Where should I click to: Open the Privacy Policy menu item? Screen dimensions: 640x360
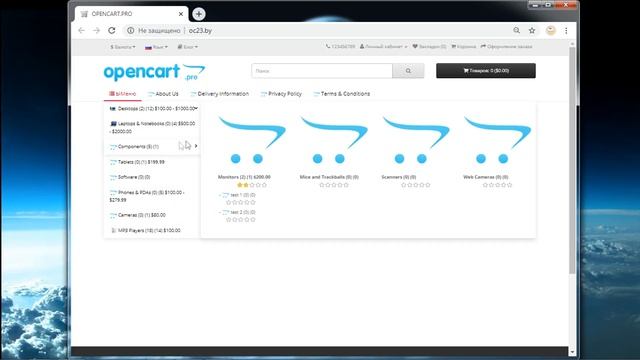281,94
